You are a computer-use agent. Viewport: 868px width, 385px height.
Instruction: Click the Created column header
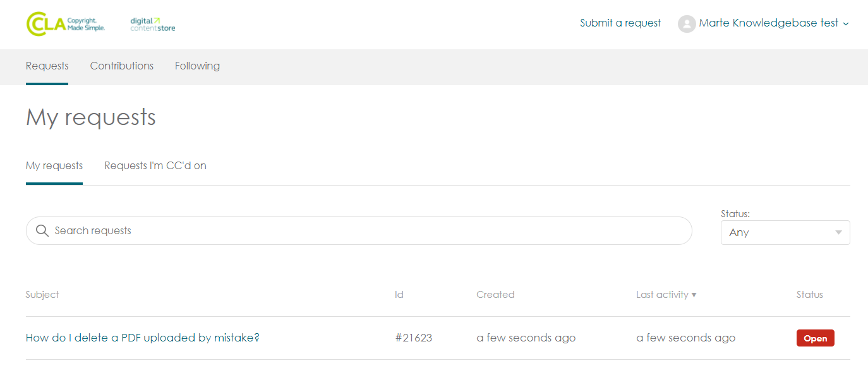tap(495, 295)
